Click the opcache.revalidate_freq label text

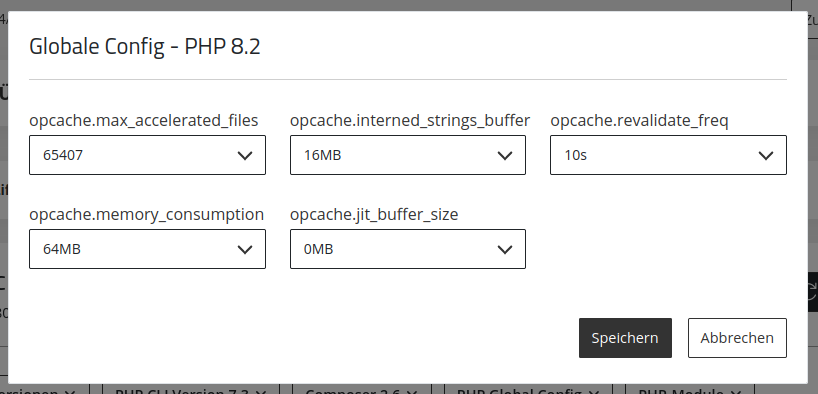tap(639, 121)
